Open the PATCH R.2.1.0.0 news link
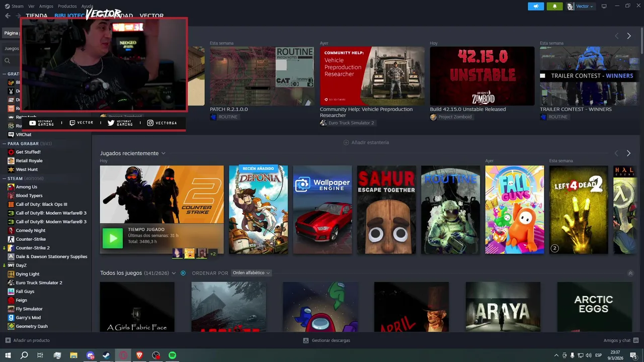 229,109
